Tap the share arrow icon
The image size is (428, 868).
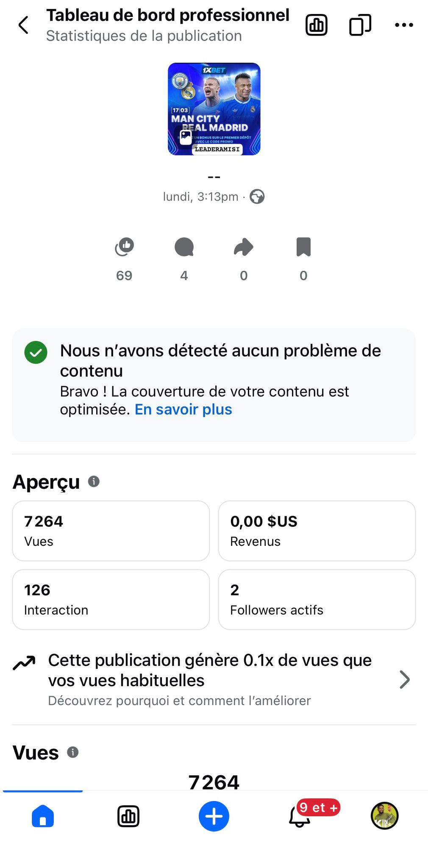pos(244,247)
